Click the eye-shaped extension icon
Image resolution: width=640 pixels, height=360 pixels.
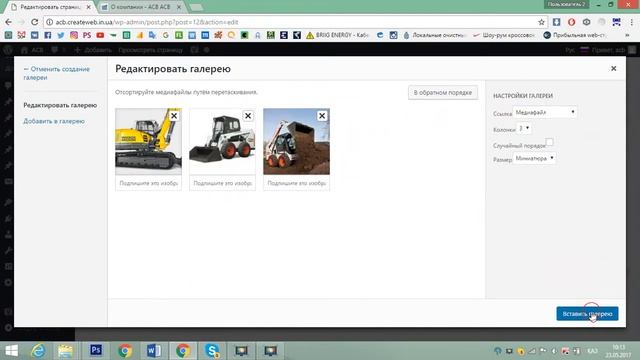[587, 22]
